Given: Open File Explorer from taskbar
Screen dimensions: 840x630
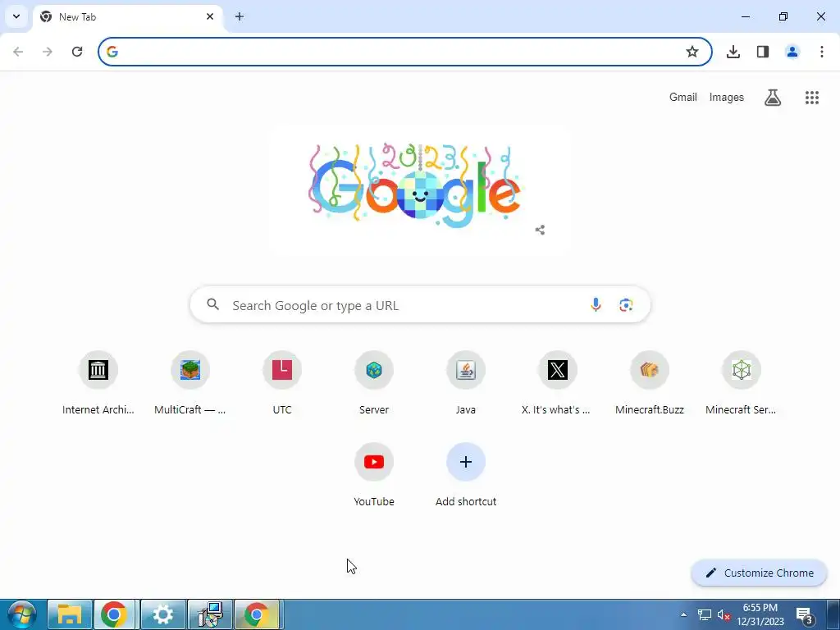Looking at the screenshot, I should point(70,614).
